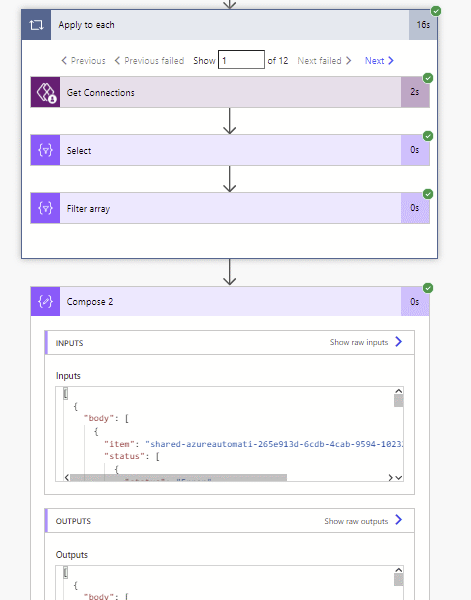Click the Previous failed button
The height and width of the screenshot is (600, 471).
149,60
